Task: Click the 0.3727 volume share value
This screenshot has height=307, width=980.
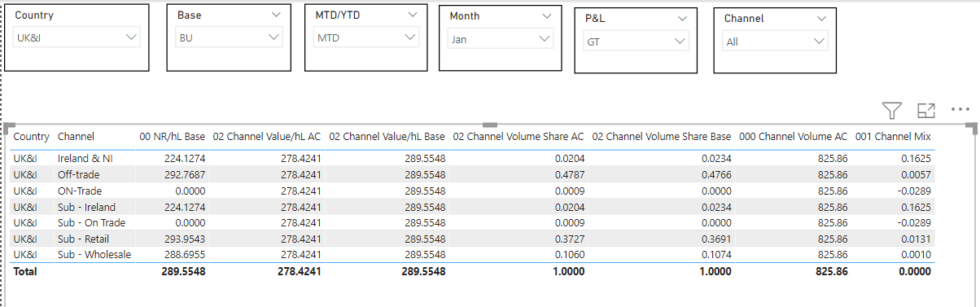Action: point(569,239)
